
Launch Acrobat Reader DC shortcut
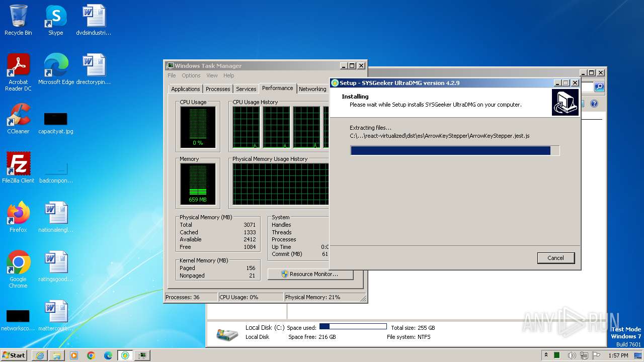18,72
